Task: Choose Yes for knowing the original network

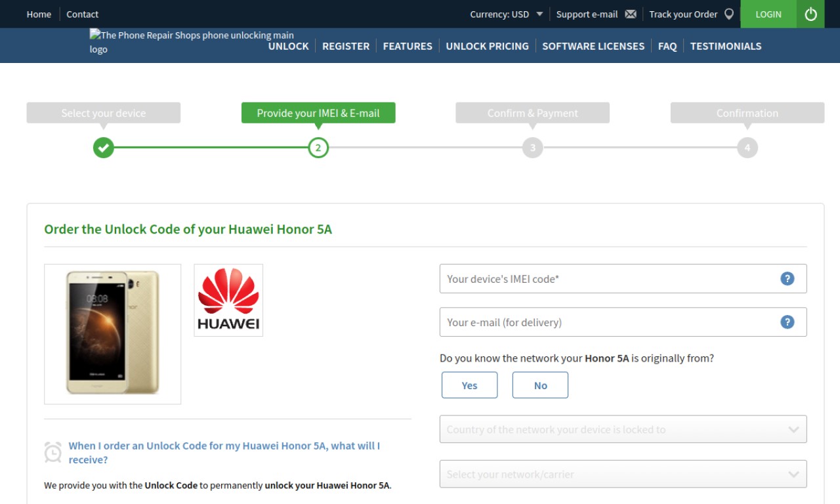Action: (x=469, y=385)
